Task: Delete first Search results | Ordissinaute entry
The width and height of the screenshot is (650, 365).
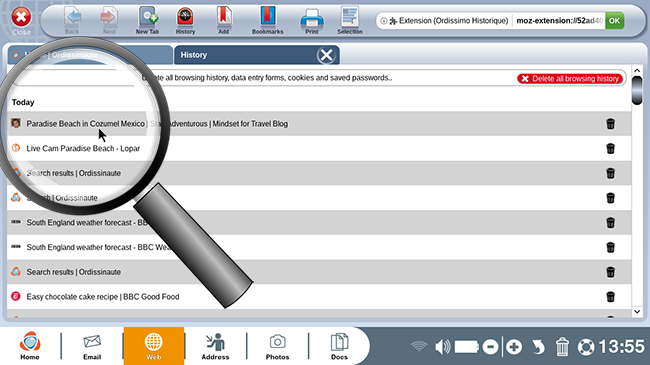Action: point(610,173)
